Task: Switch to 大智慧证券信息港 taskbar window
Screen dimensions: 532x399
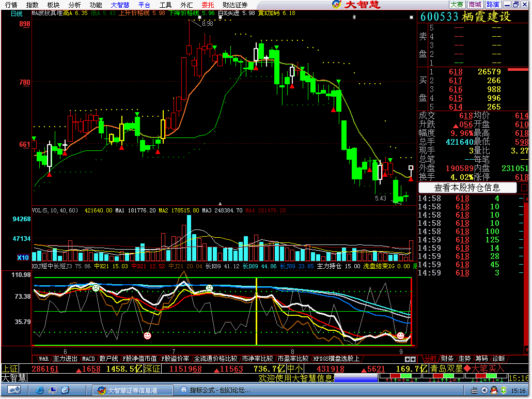Action: point(133,390)
